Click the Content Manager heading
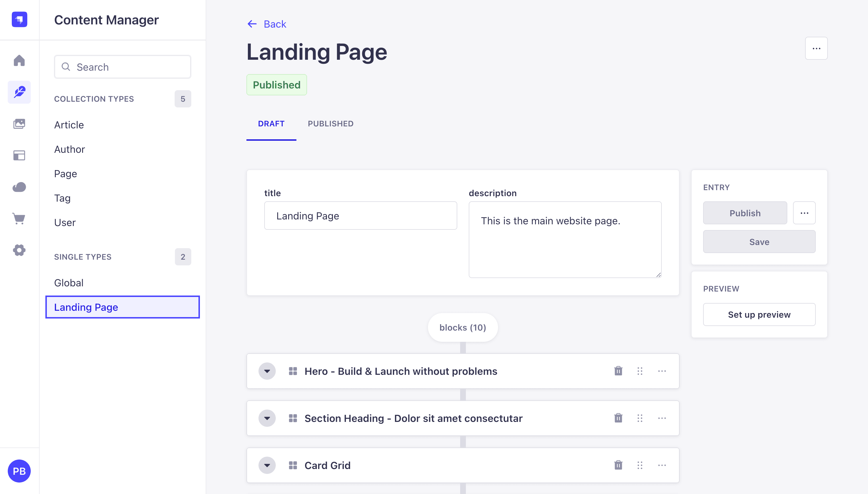 (x=107, y=20)
